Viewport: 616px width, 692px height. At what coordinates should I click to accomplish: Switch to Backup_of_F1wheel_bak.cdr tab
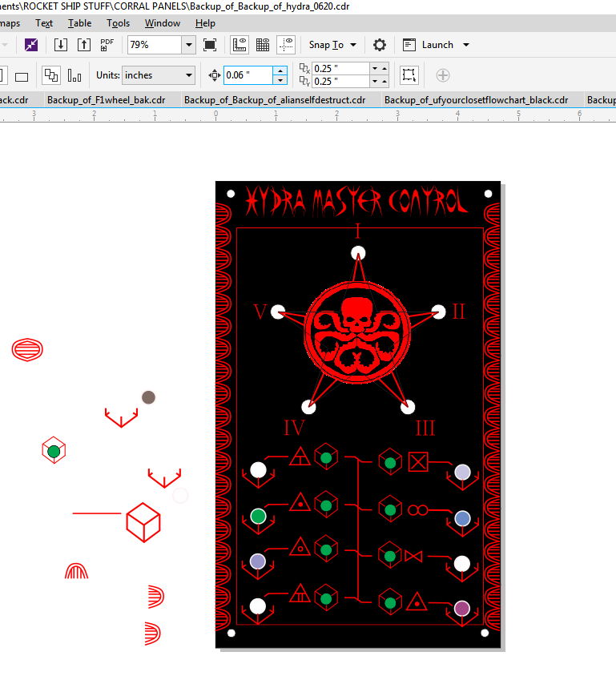(x=106, y=100)
